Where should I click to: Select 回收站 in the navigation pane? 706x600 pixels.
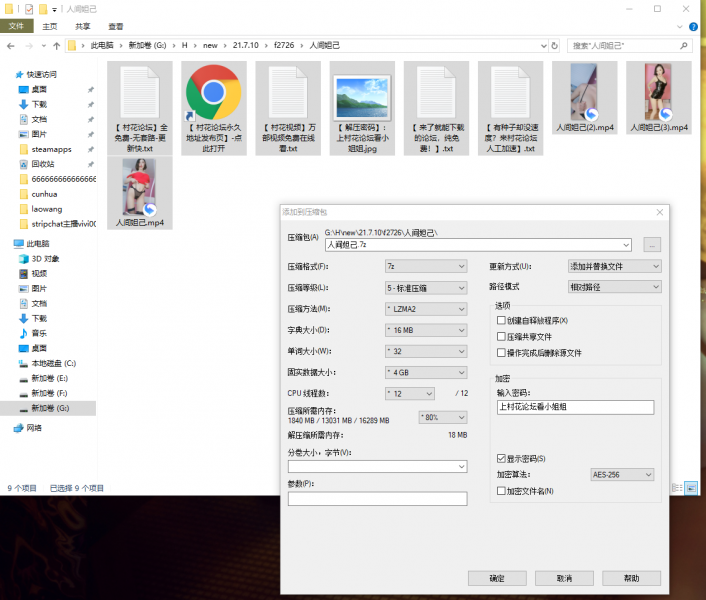point(42,164)
